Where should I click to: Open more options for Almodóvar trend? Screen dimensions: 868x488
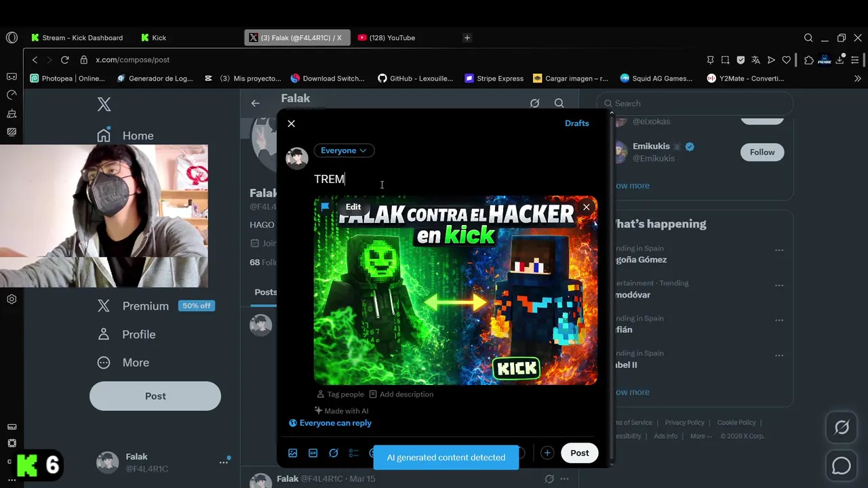[x=779, y=285]
